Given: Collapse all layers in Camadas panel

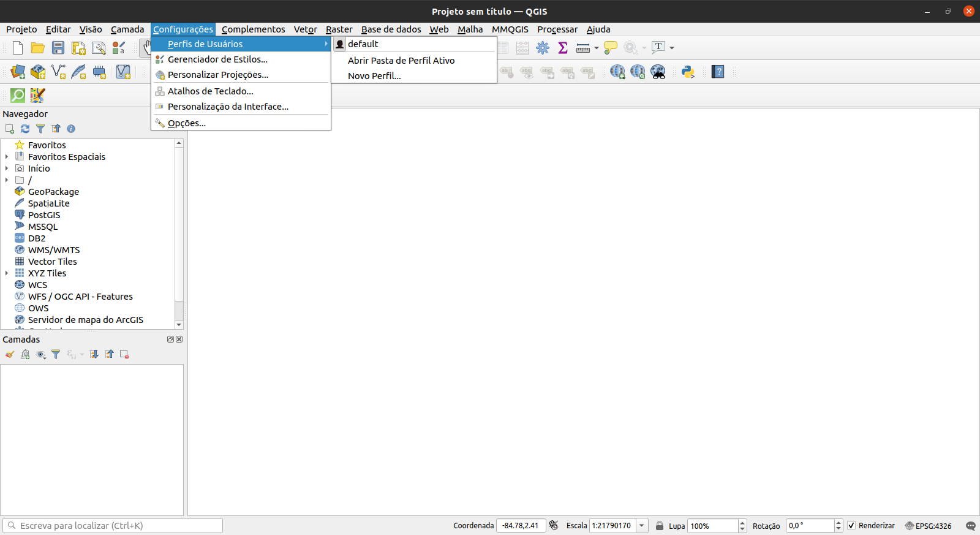Looking at the screenshot, I should pyautogui.click(x=109, y=354).
